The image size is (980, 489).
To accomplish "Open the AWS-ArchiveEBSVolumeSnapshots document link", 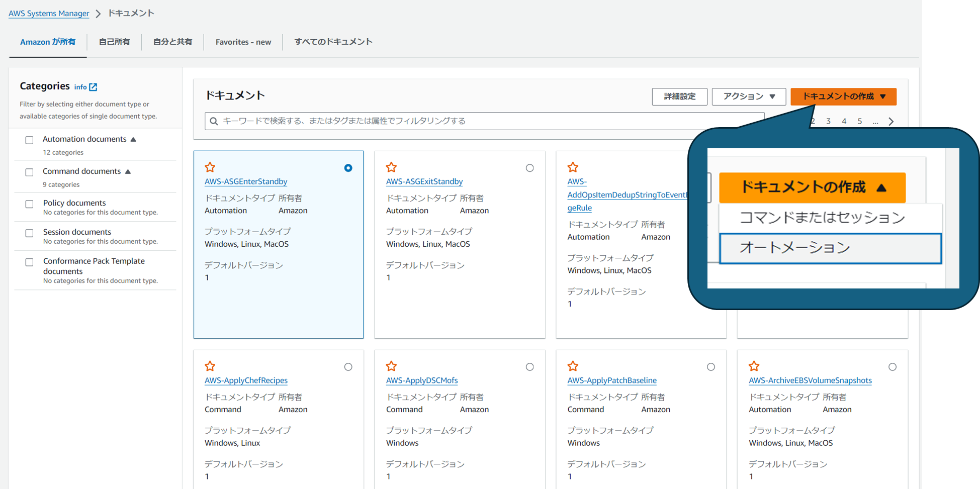I will (x=811, y=380).
